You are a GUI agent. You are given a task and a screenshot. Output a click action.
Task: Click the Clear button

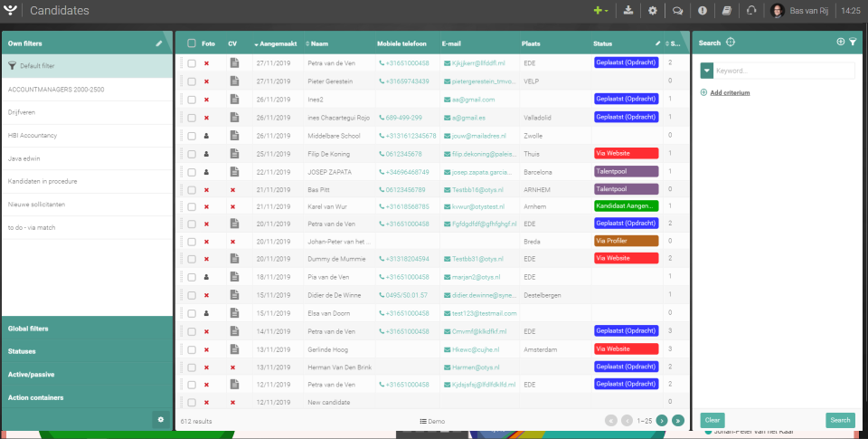(712, 420)
